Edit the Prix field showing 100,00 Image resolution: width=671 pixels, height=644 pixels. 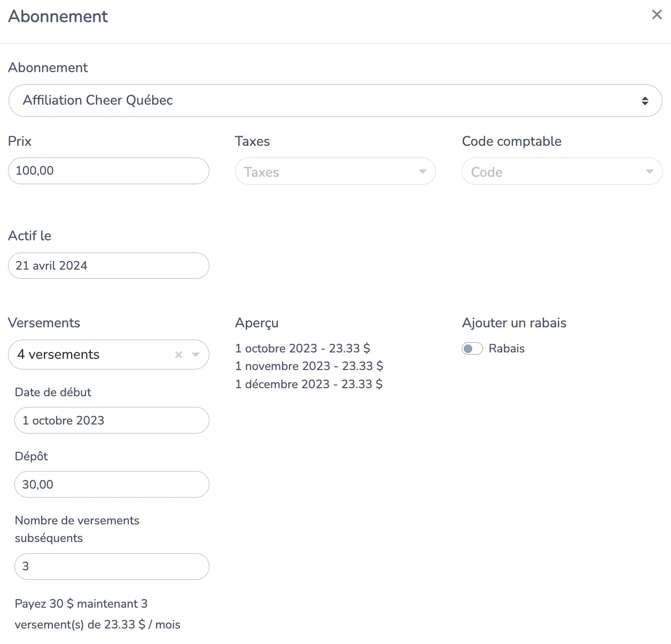[x=108, y=171]
